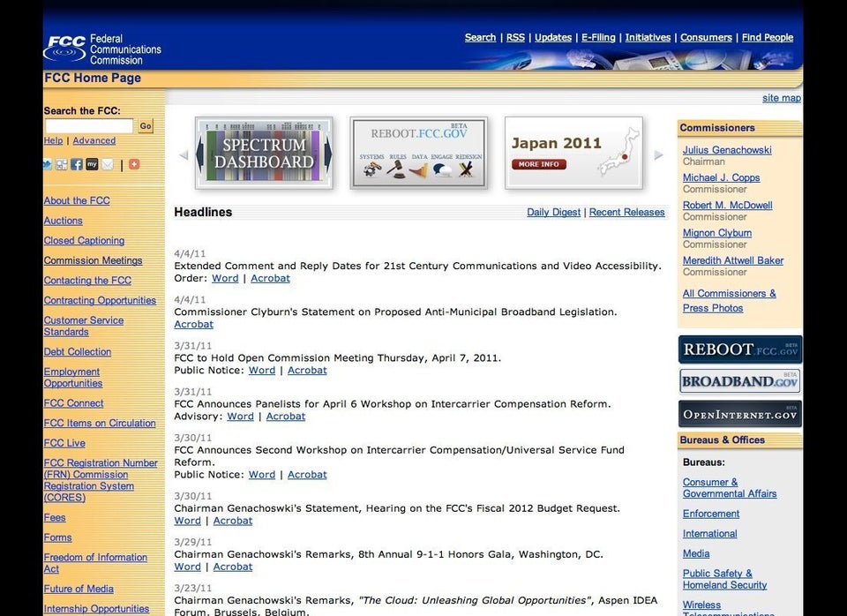The image size is (847, 616).
Task: Click the Delicious bookmark icon
Action: point(62,164)
